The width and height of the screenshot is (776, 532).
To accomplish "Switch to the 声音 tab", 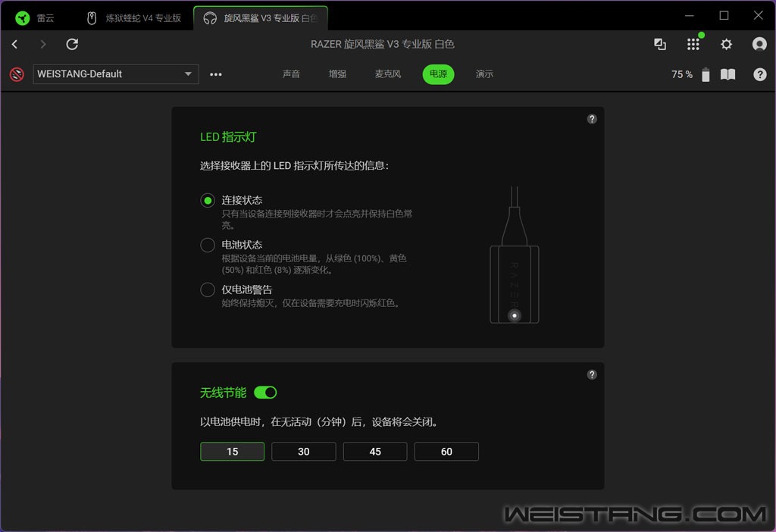I will pyautogui.click(x=291, y=74).
